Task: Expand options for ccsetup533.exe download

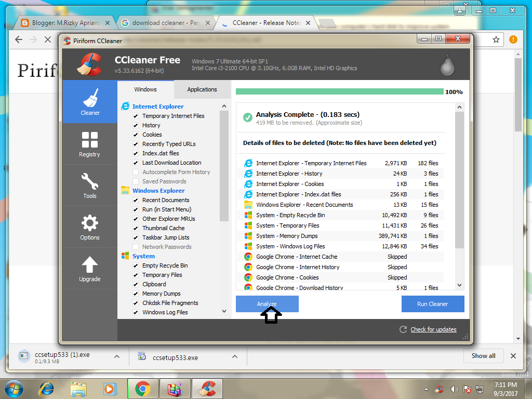Action: tap(235, 356)
